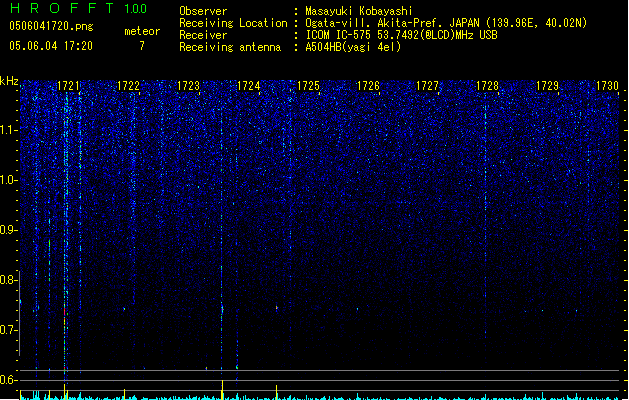Click the HROFFT 1.0.0 title text
Viewport: 629px width, 400px height.
click(x=78, y=8)
